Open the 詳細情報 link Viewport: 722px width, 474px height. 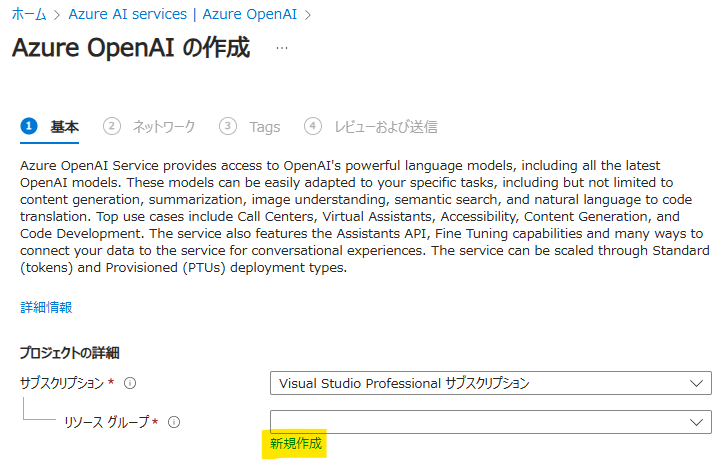pos(46,307)
